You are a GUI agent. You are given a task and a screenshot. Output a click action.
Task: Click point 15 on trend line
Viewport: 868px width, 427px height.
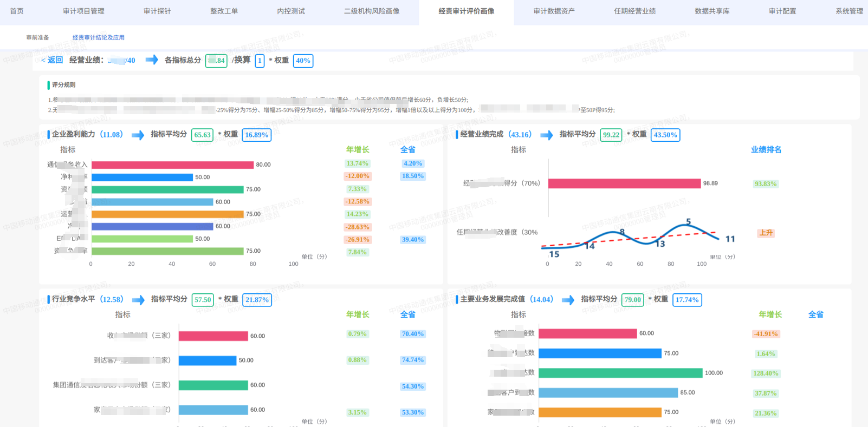[554, 254]
